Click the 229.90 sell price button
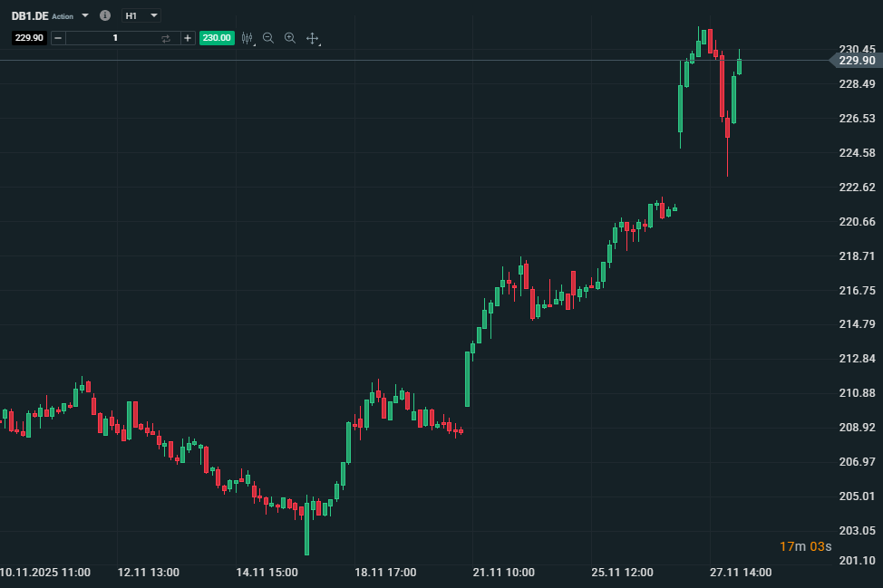883x588 pixels. coord(29,38)
